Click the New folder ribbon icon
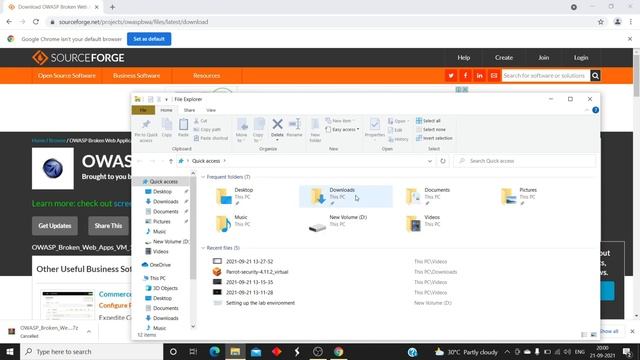Viewport: 640px width, 360px height. [315, 130]
